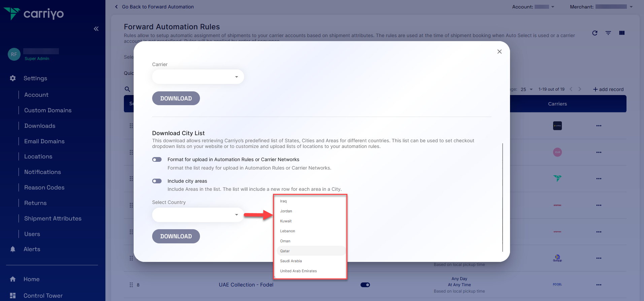Click add record
644x301 pixels.
[x=608, y=89]
